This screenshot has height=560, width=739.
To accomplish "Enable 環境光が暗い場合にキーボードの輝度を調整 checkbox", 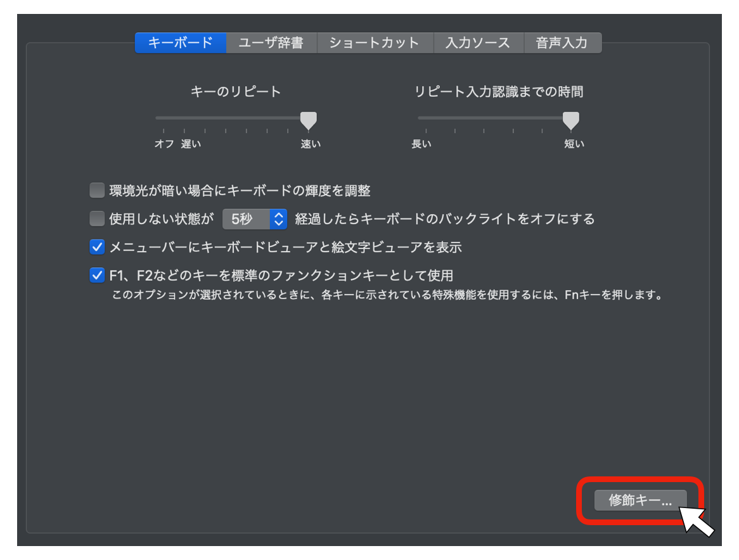I will pyautogui.click(x=97, y=190).
